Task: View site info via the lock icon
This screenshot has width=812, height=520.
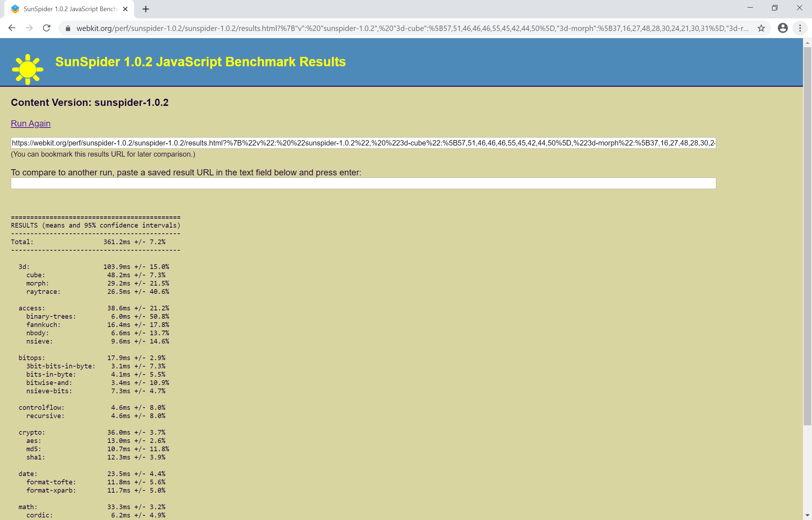Action: tap(68, 28)
